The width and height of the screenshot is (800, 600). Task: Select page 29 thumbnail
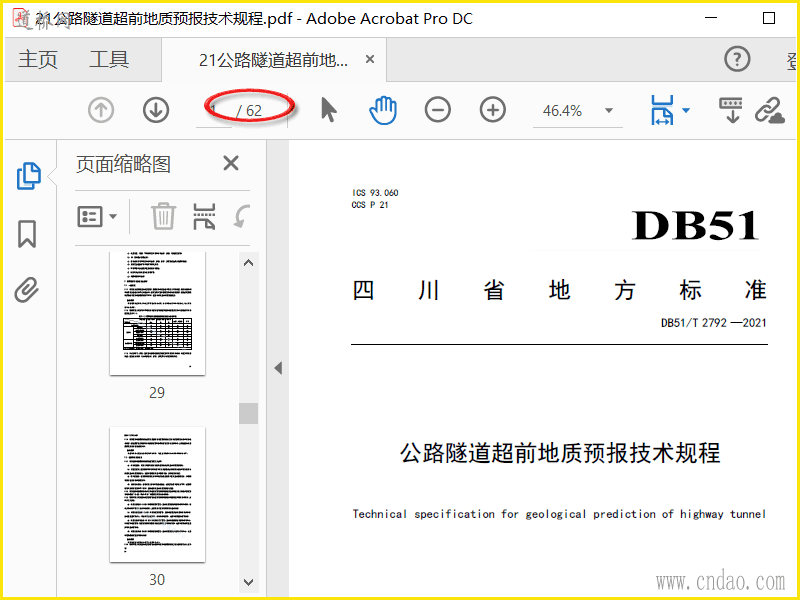coord(157,313)
